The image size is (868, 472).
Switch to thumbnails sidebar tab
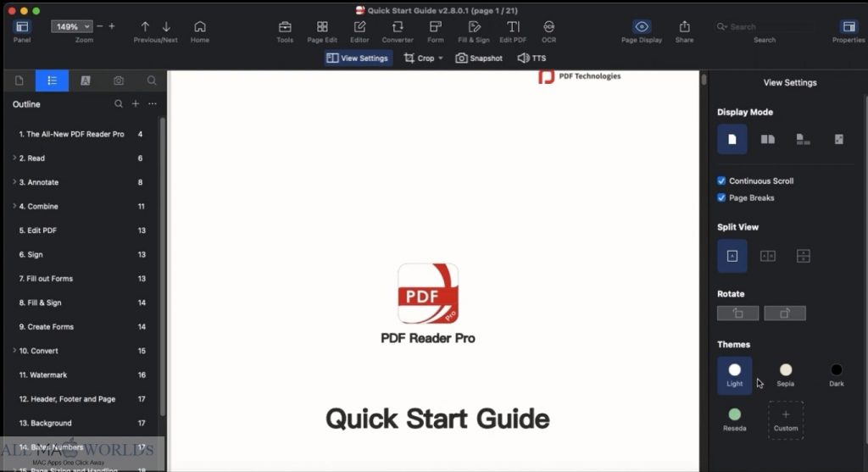coord(19,81)
